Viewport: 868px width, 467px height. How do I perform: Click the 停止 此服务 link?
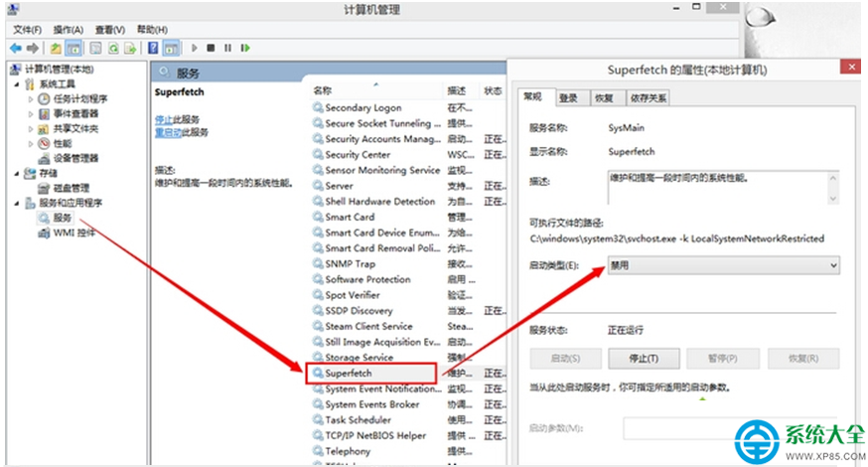[165, 119]
